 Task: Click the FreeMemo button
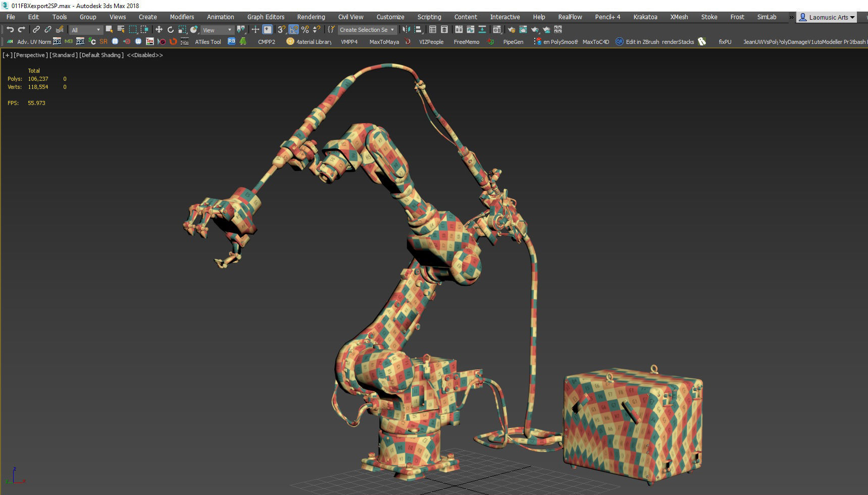click(467, 42)
